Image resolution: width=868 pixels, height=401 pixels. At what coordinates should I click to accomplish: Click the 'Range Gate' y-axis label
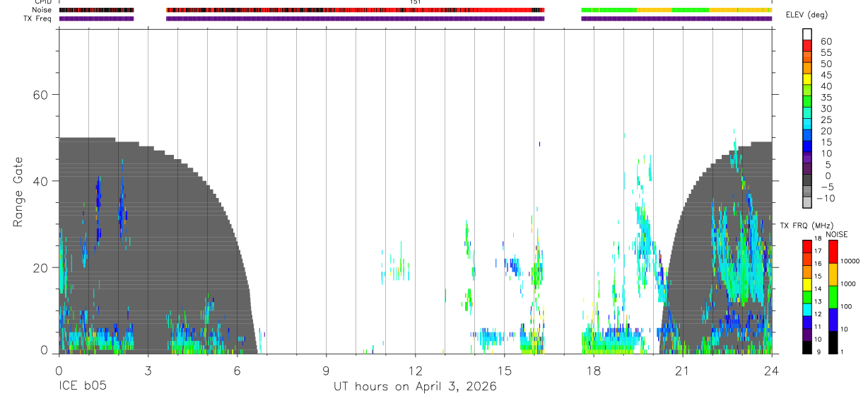pos(19,192)
